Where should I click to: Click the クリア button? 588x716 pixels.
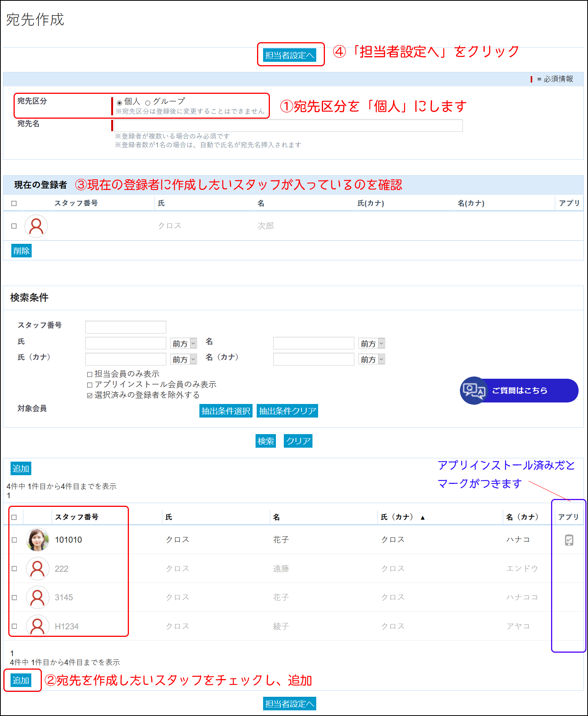coord(298,441)
